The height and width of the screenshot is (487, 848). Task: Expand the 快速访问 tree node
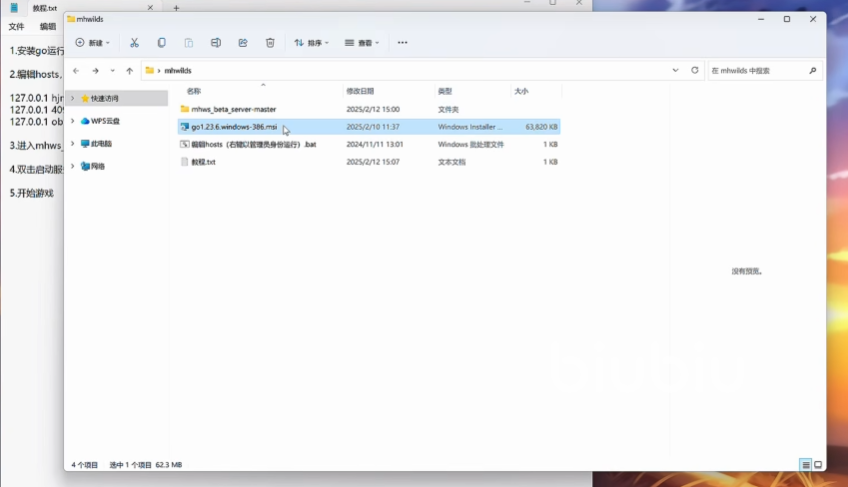73,98
